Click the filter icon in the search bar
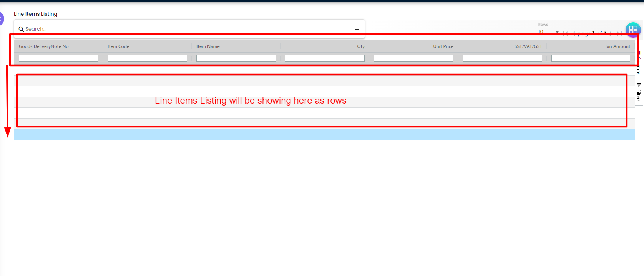The height and width of the screenshot is (276, 644). pos(357,30)
